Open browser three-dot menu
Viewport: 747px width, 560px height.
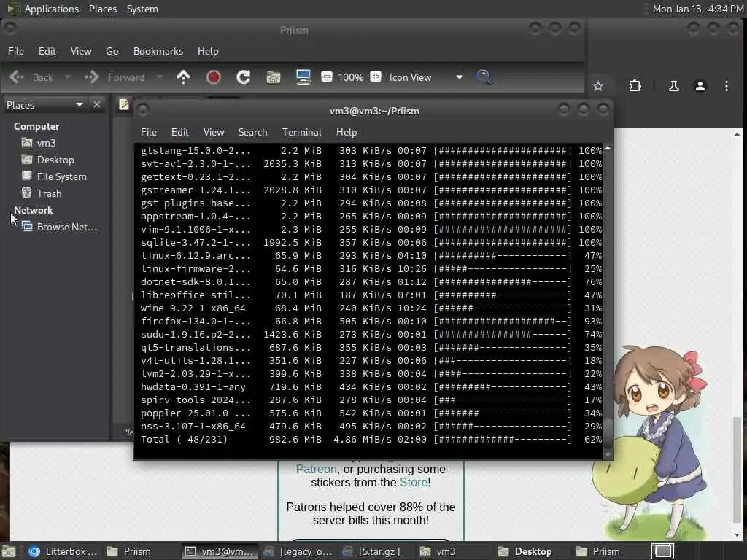click(x=727, y=86)
